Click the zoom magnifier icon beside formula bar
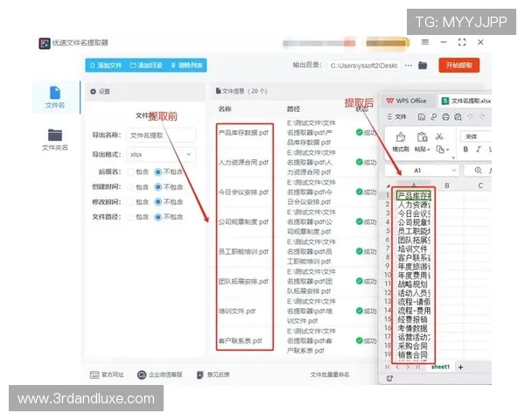 (478, 171)
